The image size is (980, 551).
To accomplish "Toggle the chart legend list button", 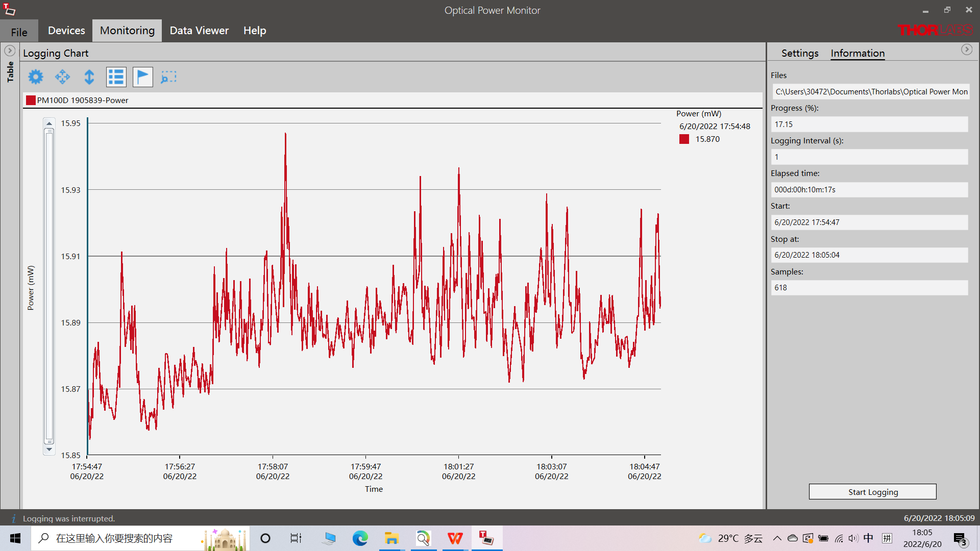I will click(116, 77).
